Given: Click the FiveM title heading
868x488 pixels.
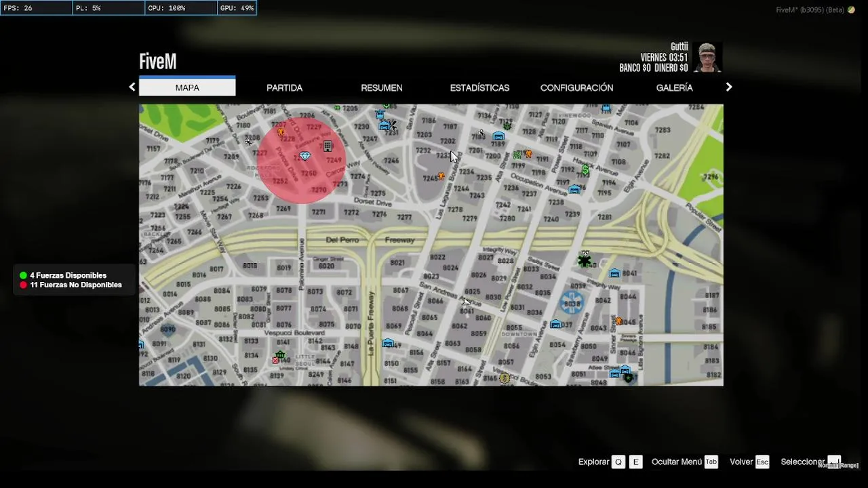Looking at the screenshot, I should 158,61.
